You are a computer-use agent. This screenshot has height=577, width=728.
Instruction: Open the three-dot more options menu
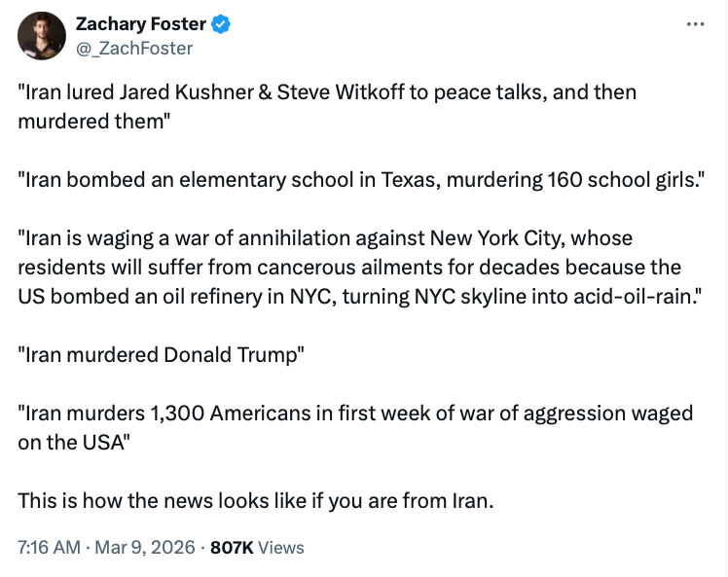(x=695, y=24)
